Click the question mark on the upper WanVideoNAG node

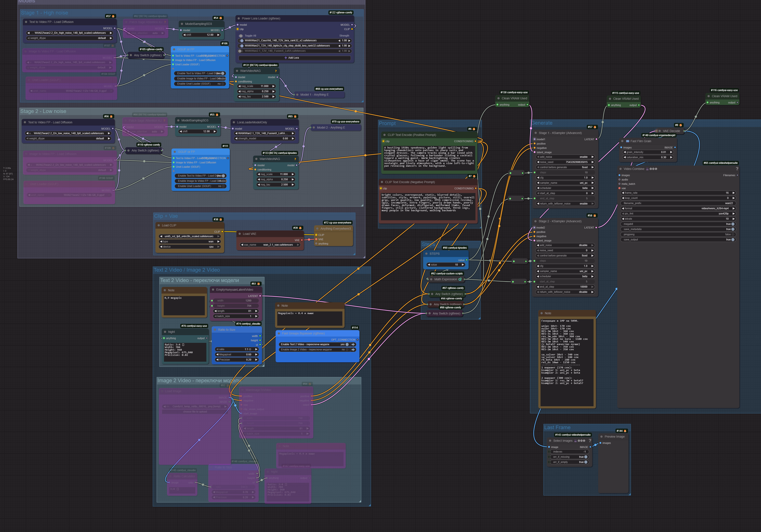click(x=276, y=71)
